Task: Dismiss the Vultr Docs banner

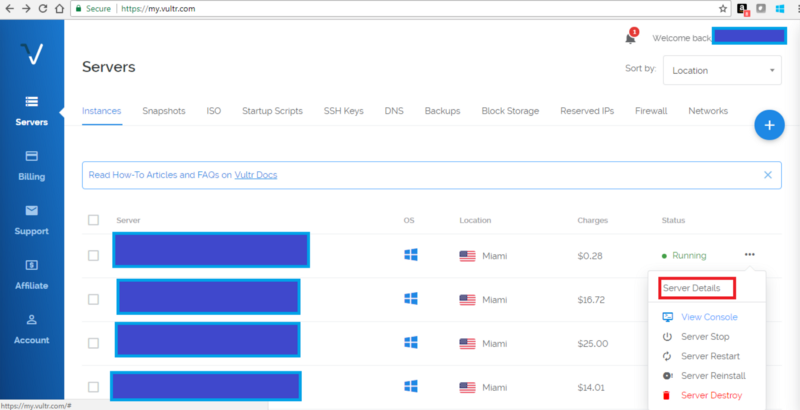Action: pos(768,175)
